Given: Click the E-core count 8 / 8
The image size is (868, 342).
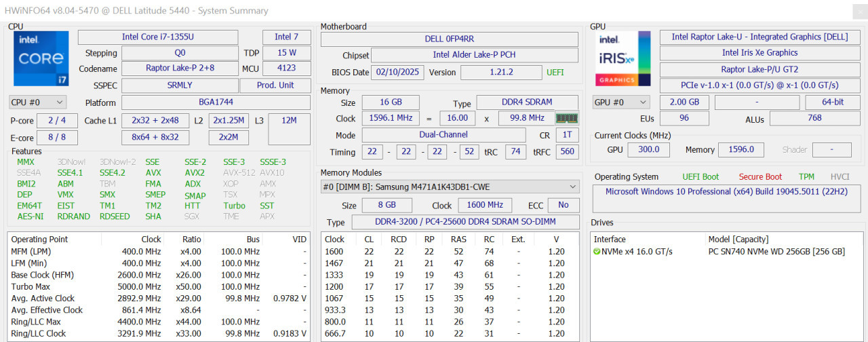Looking at the screenshot, I should pos(57,138).
